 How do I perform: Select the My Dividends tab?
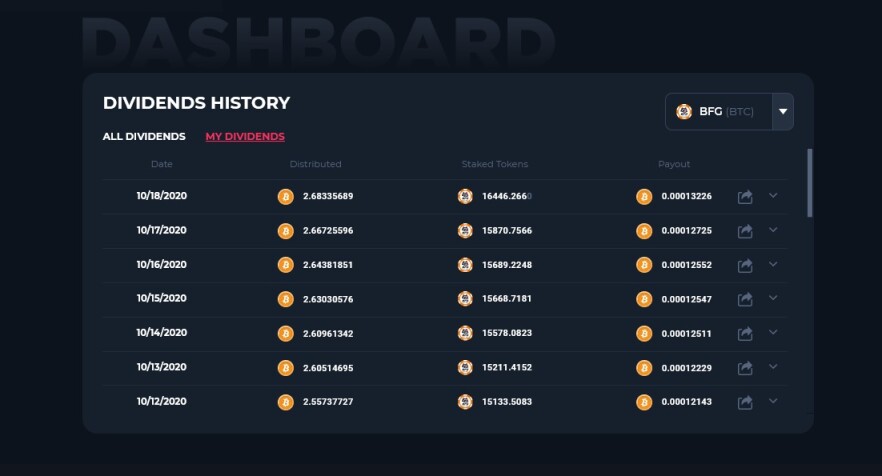pyautogui.click(x=245, y=137)
